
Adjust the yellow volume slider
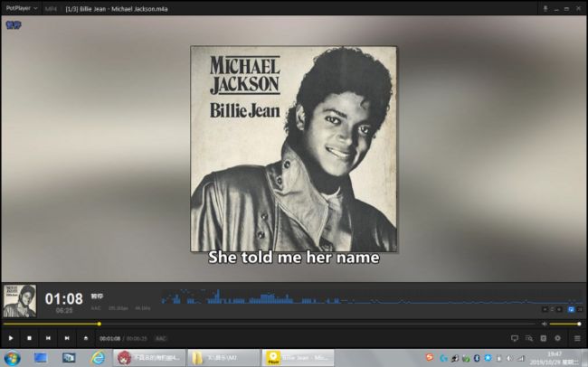[565, 324]
